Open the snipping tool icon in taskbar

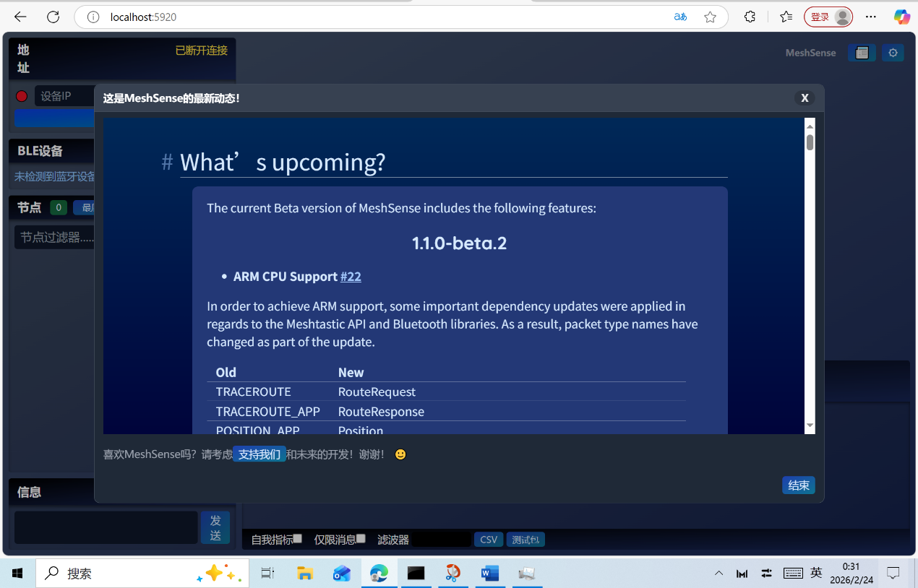pyautogui.click(x=452, y=574)
